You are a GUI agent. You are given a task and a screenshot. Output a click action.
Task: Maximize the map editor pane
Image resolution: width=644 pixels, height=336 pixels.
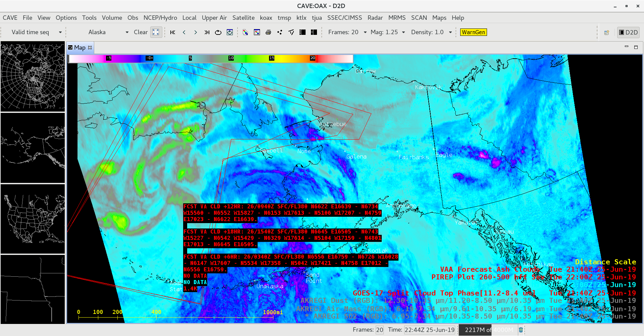(x=636, y=47)
